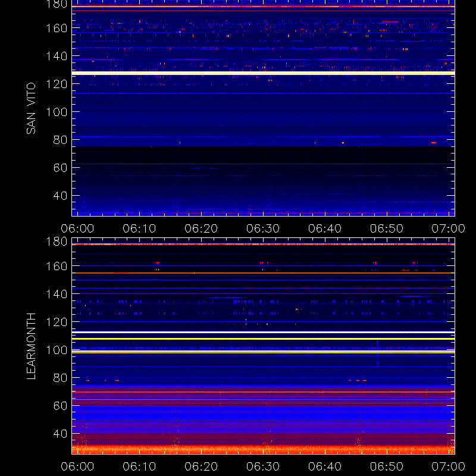Click 06:50 time label under San Vito plot
476x476 pixels.
pyautogui.click(x=386, y=228)
